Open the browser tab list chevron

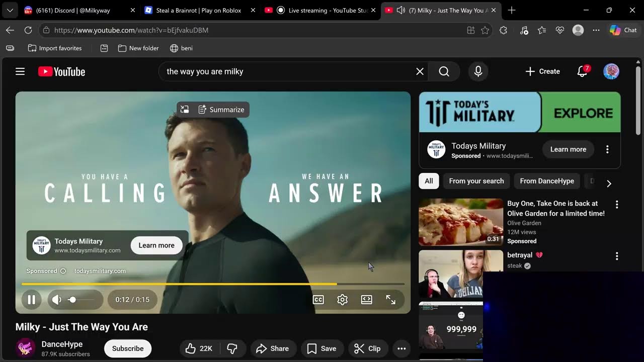(x=10, y=10)
